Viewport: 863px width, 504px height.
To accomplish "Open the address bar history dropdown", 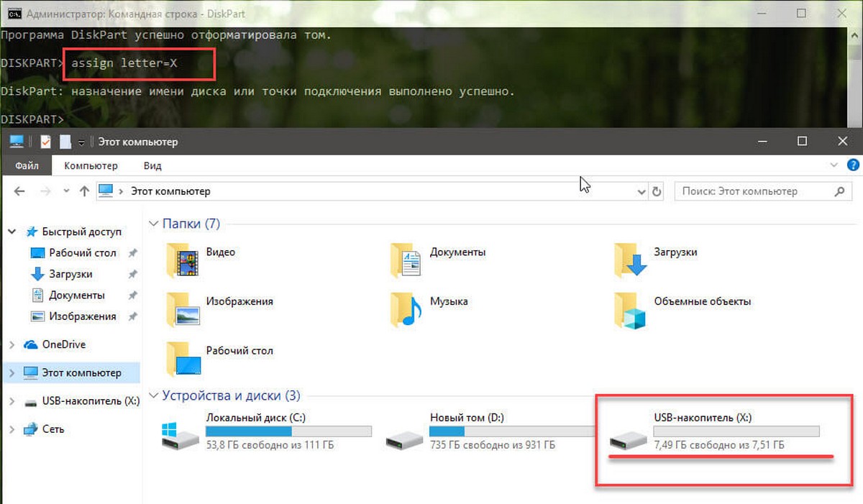I will (x=642, y=192).
